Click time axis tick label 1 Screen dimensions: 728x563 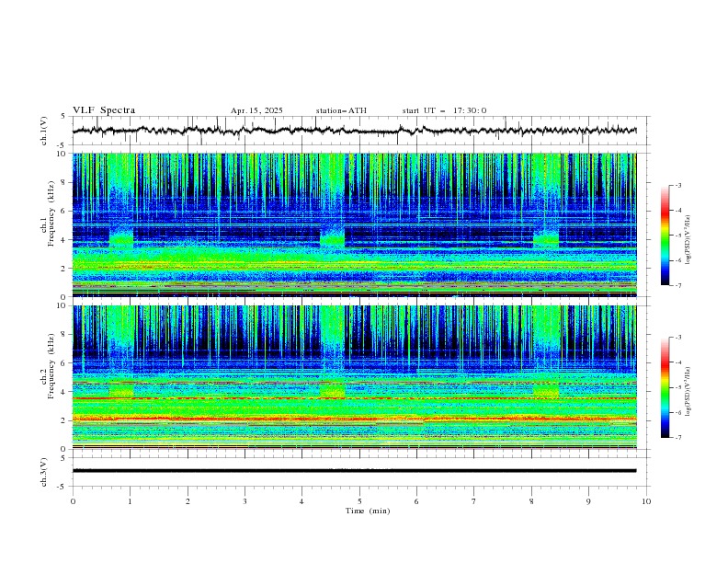(x=130, y=501)
